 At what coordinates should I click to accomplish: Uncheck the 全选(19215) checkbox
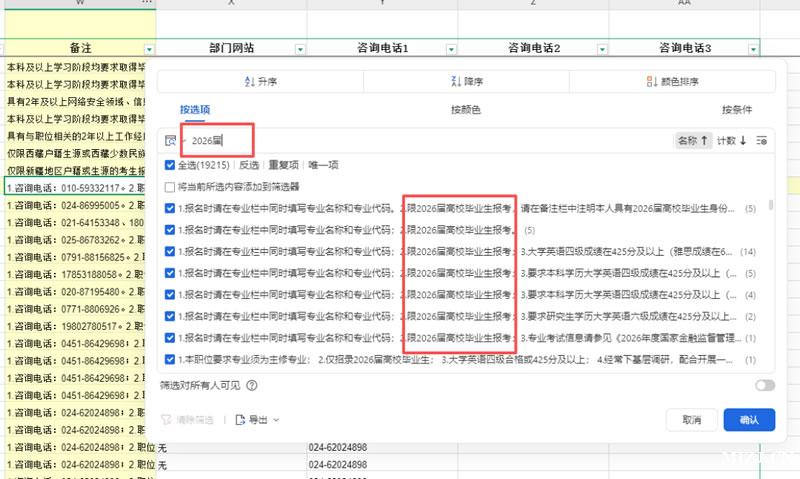(170, 164)
